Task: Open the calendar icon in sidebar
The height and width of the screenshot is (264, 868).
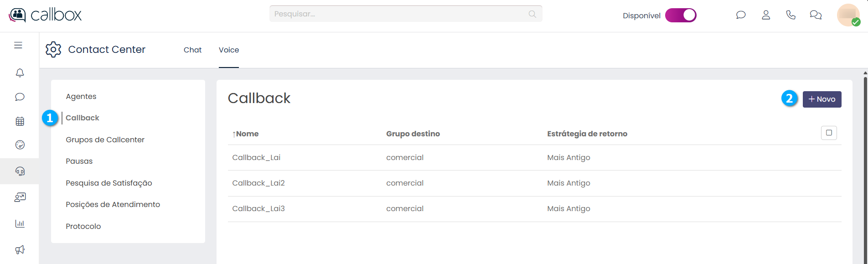Action: click(x=20, y=121)
